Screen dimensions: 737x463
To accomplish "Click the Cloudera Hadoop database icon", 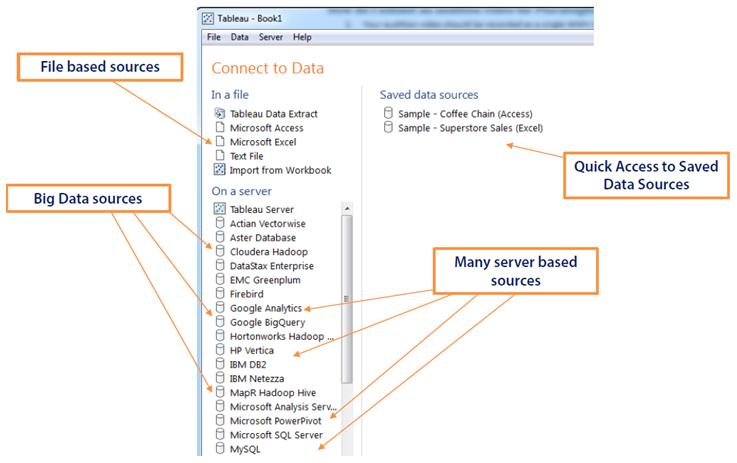I will (220, 251).
